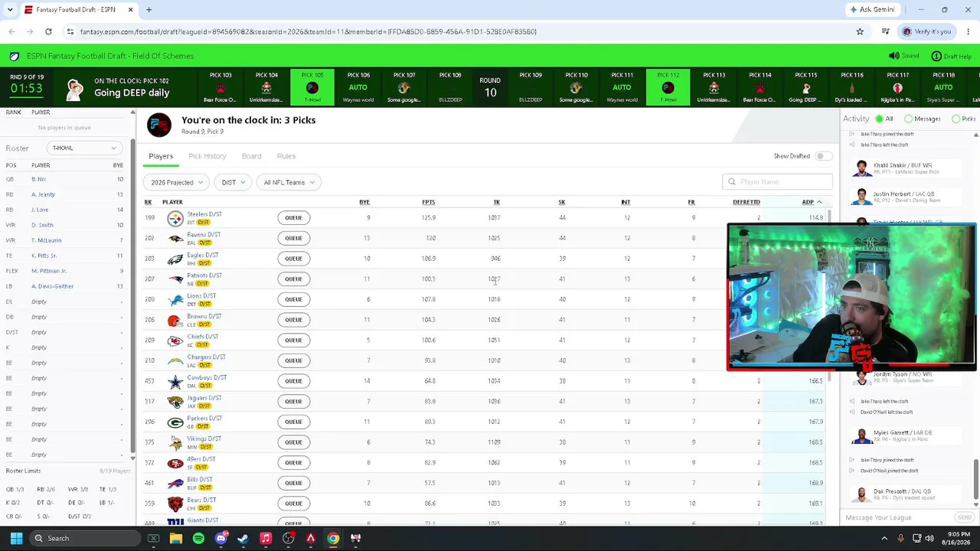Click the Sound speaker icon
The width and height of the screenshot is (980, 551).
pyautogui.click(x=894, y=56)
